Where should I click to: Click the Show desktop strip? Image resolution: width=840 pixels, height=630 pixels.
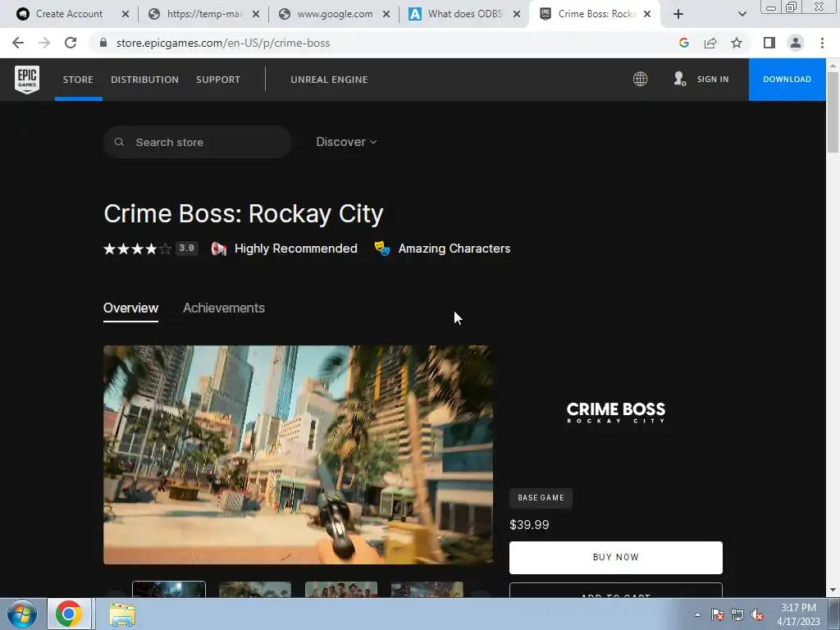(x=834, y=614)
